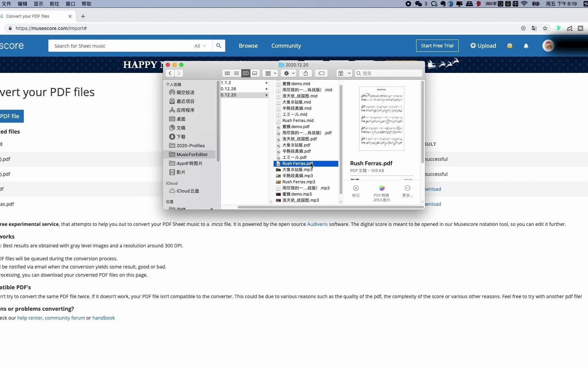Select file エミール.pdf
588x368 pixels.
coord(294,157)
